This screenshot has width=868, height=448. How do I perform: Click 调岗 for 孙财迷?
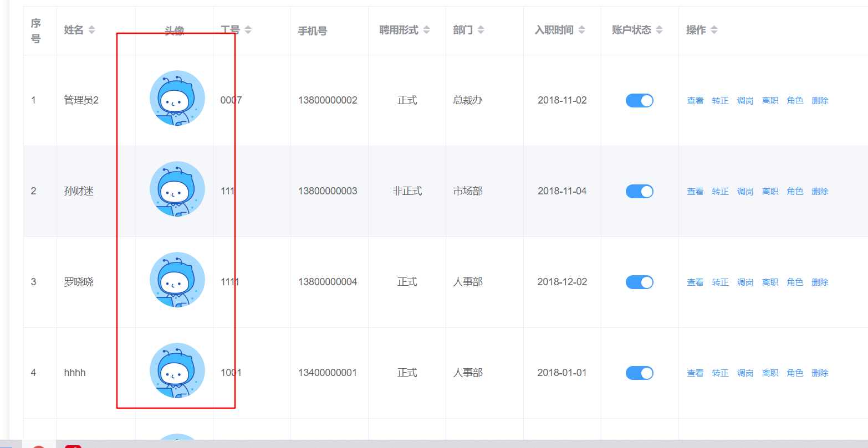pyautogui.click(x=745, y=191)
